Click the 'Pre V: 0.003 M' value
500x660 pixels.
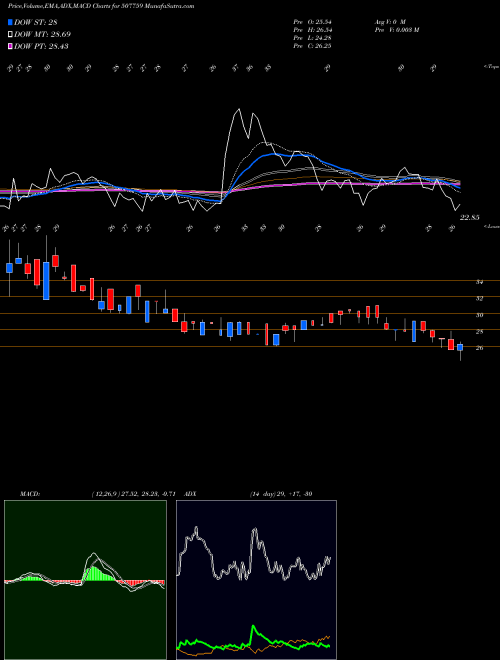[396, 29]
